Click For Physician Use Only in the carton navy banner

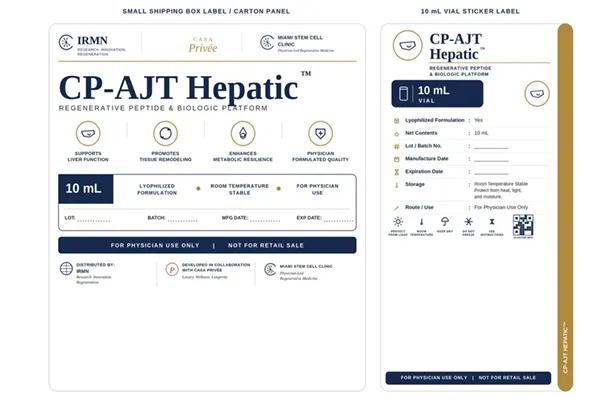pyautogui.click(x=155, y=245)
